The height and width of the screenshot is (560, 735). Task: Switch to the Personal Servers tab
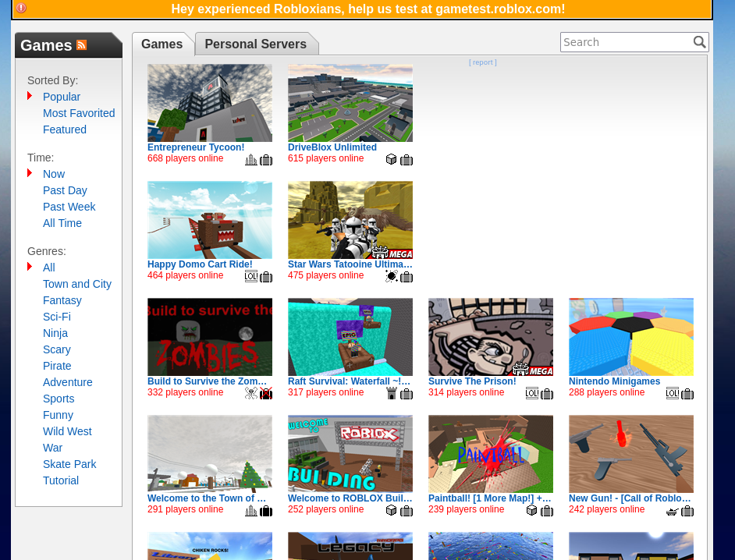pos(255,44)
